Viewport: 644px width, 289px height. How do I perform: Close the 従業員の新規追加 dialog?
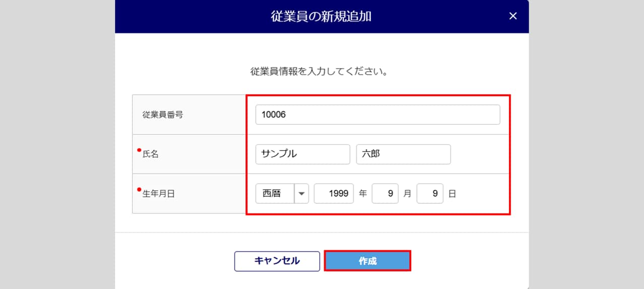(x=513, y=16)
